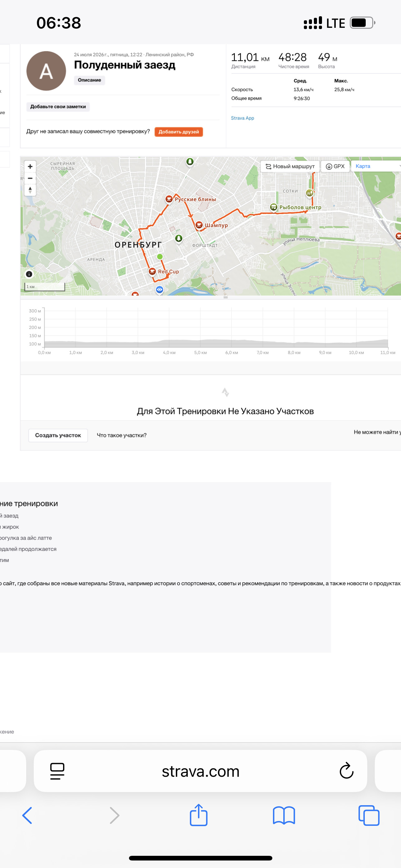Image resolution: width=401 pixels, height=868 pixels.
Task: Open the Что такое участки? link
Action: [121, 435]
